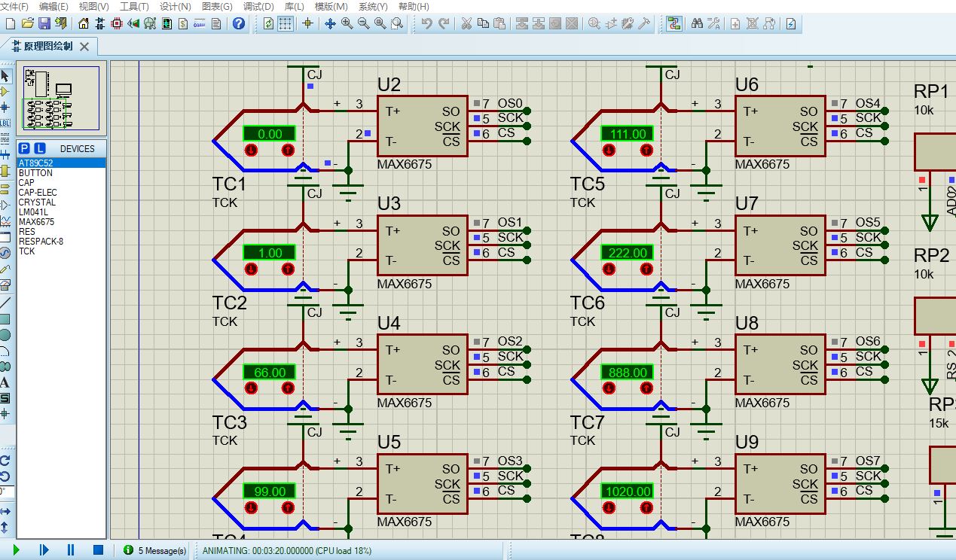The height and width of the screenshot is (560, 956).
Task: Click the ANIMATING simulation time status
Action: [x=287, y=551]
